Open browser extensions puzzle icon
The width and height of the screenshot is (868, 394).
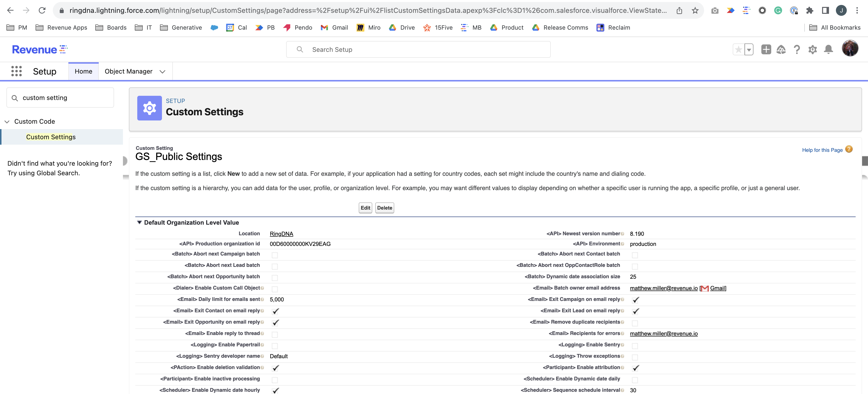click(x=809, y=10)
